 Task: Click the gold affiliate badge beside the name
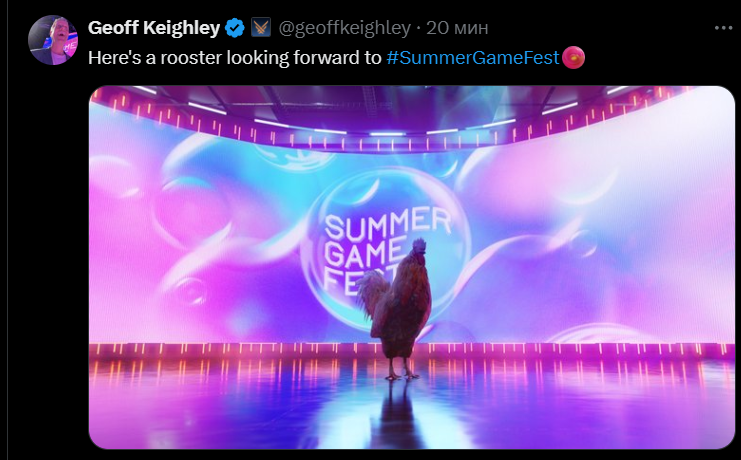pyautogui.click(x=260, y=27)
